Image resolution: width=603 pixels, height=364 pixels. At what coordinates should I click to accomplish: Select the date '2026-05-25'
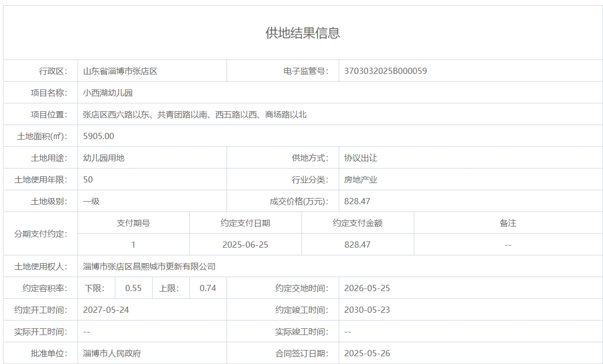click(367, 289)
